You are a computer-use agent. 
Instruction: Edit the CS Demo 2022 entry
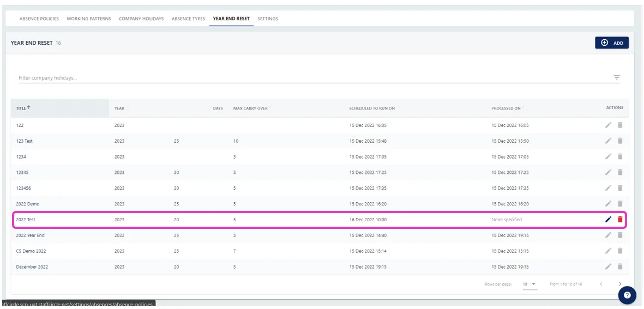[608, 251]
